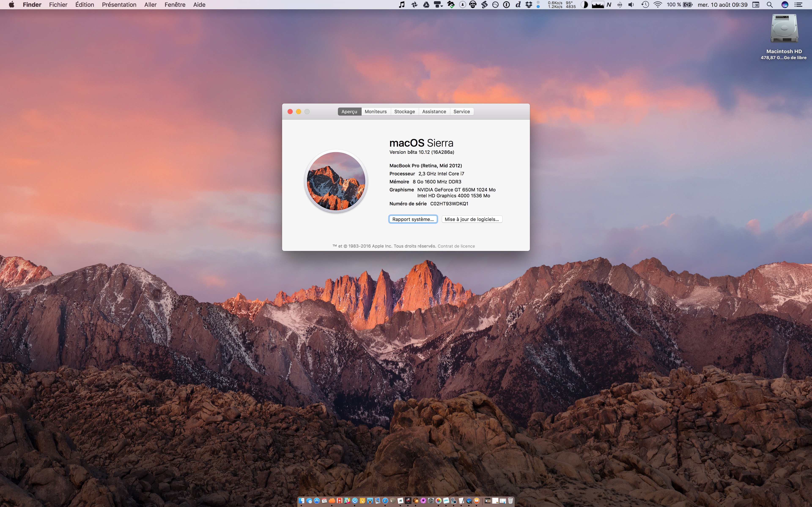This screenshot has width=812, height=507.
Task: Select the Assistance tab in About This Mac
Action: tap(434, 112)
